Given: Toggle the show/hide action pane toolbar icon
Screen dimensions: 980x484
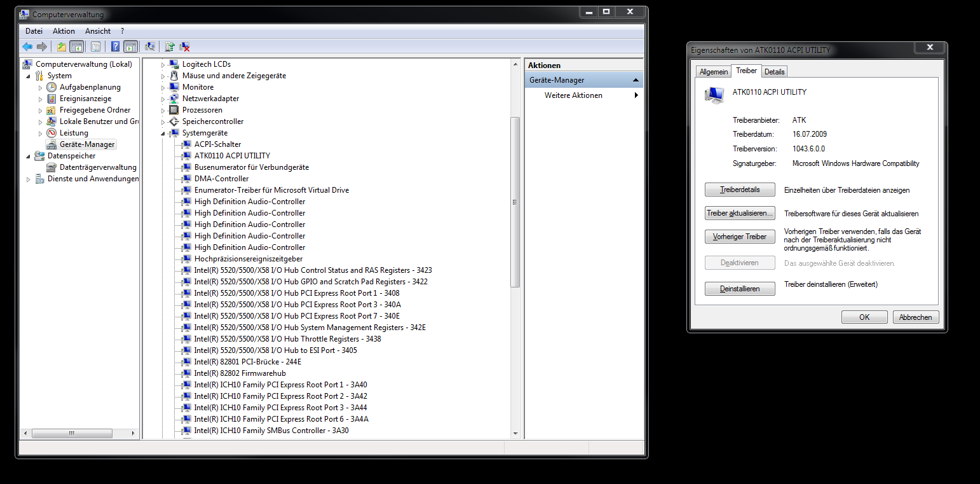Looking at the screenshot, I should pos(131,46).
